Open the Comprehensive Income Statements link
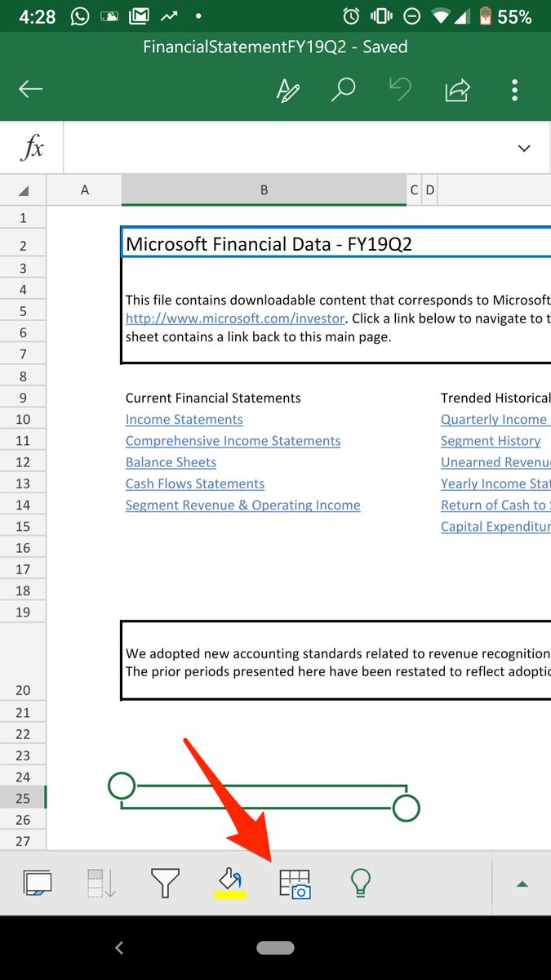 [233, 440]
